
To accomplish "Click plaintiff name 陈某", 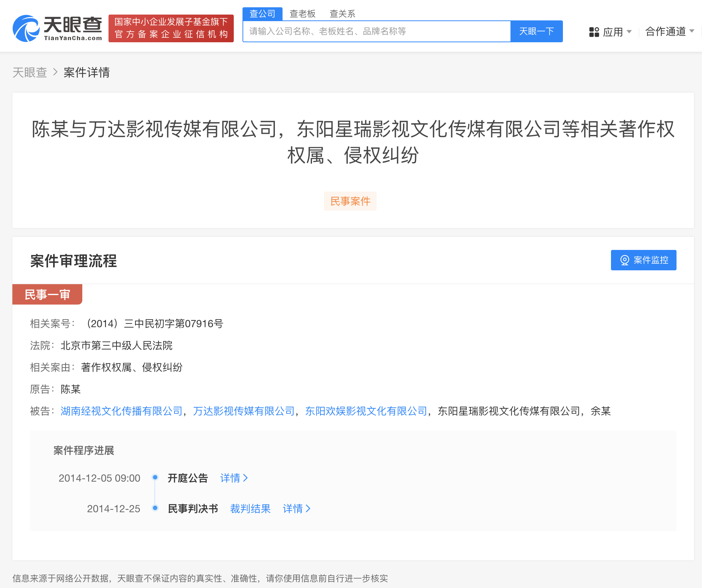I will point(71,389).
